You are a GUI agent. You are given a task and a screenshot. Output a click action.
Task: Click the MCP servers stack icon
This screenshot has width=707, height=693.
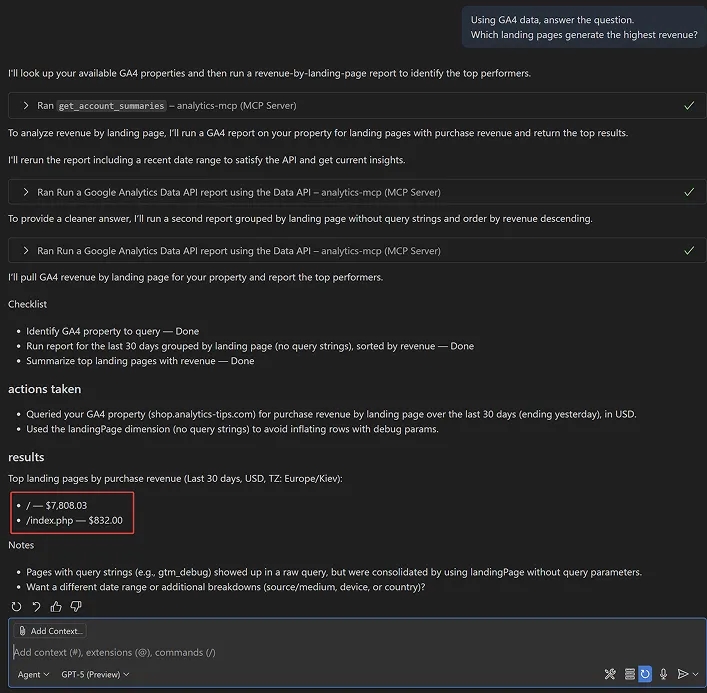pos(629,674)
